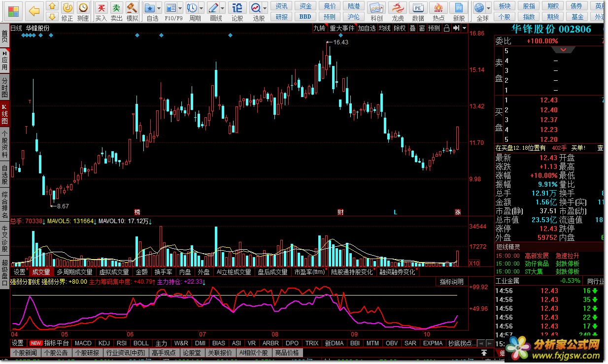Open the 模拟 simulated trading gavel
Viewport: 608px width, 364px height.
click(132, 12)
